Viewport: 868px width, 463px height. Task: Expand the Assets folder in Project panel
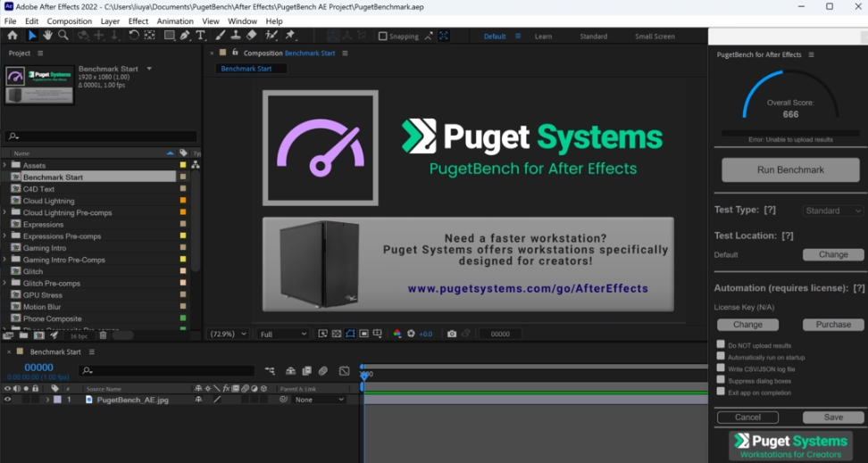(5, 165)
